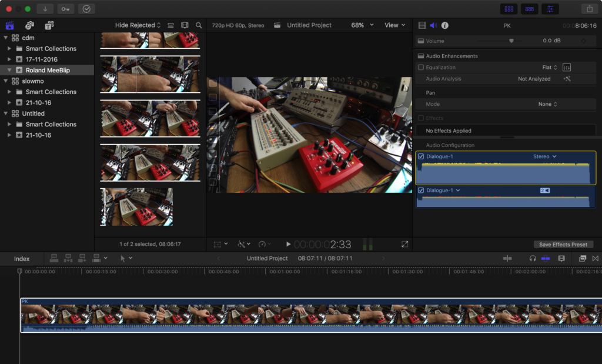Play the project in the viewer
The image size is (602, 364).
(x=288, y=244)
